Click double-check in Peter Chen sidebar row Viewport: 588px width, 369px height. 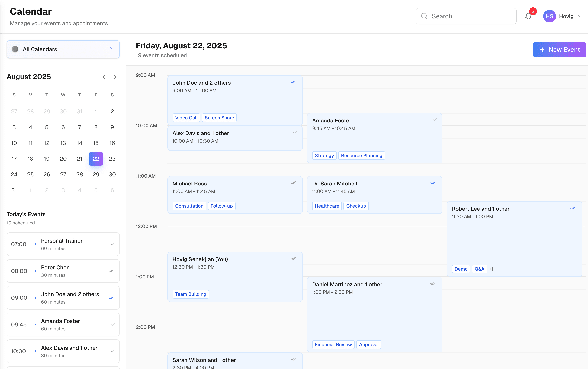[111, 271]
